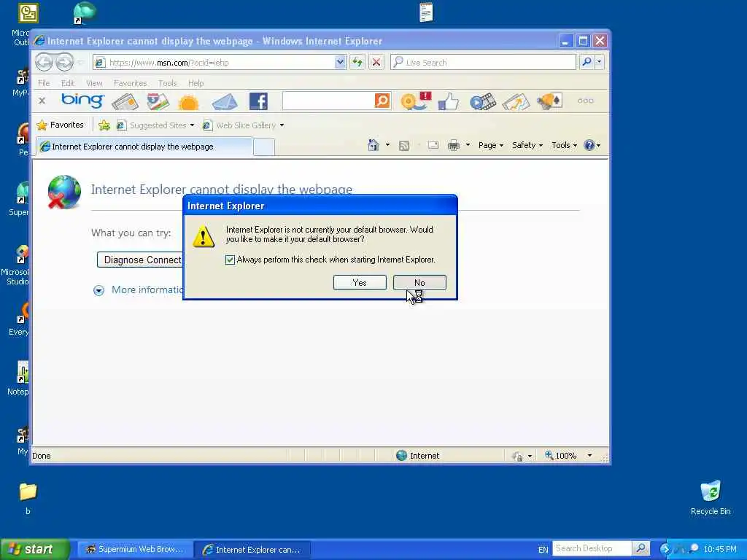
Task: Open search provider dropdown arrow
Action: click(x=600, y=62)
